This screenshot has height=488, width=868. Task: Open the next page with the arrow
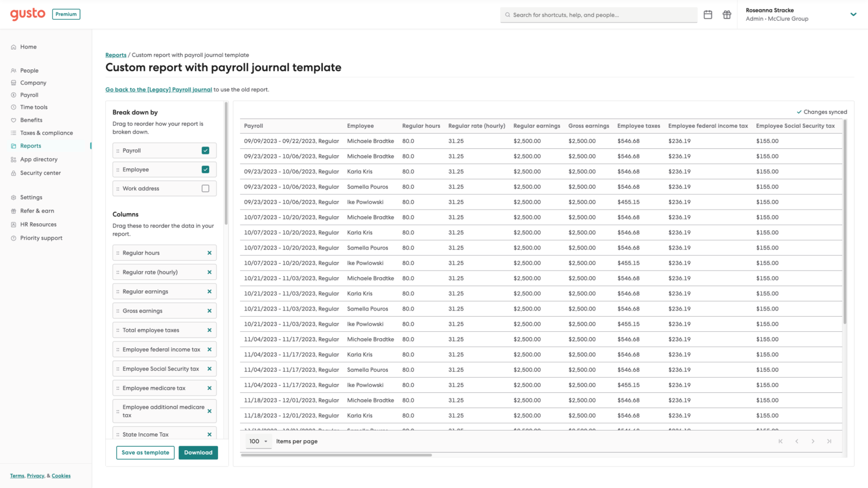click(813, 441)
